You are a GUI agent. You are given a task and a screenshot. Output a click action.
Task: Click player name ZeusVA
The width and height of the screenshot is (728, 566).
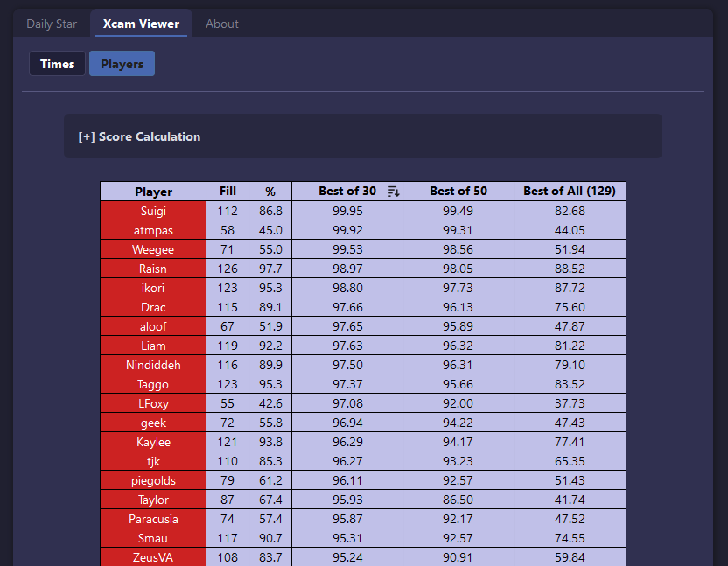tap(153, 557)
